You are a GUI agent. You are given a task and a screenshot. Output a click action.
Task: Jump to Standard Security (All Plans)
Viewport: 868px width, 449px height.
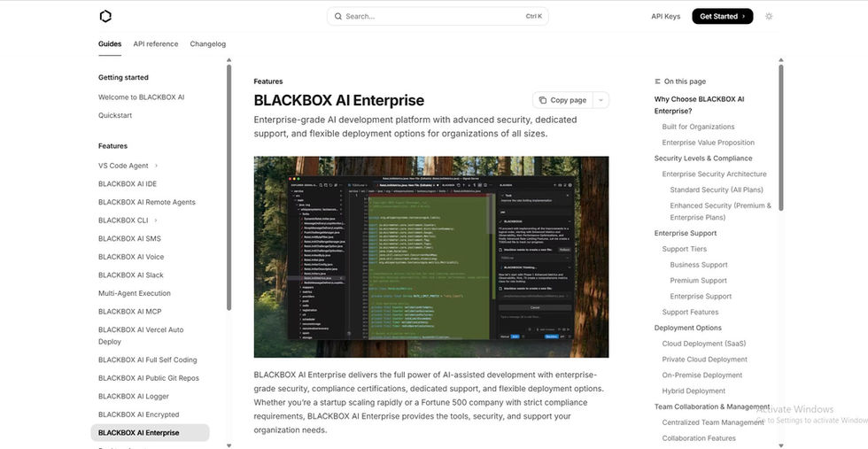[717, 190]
